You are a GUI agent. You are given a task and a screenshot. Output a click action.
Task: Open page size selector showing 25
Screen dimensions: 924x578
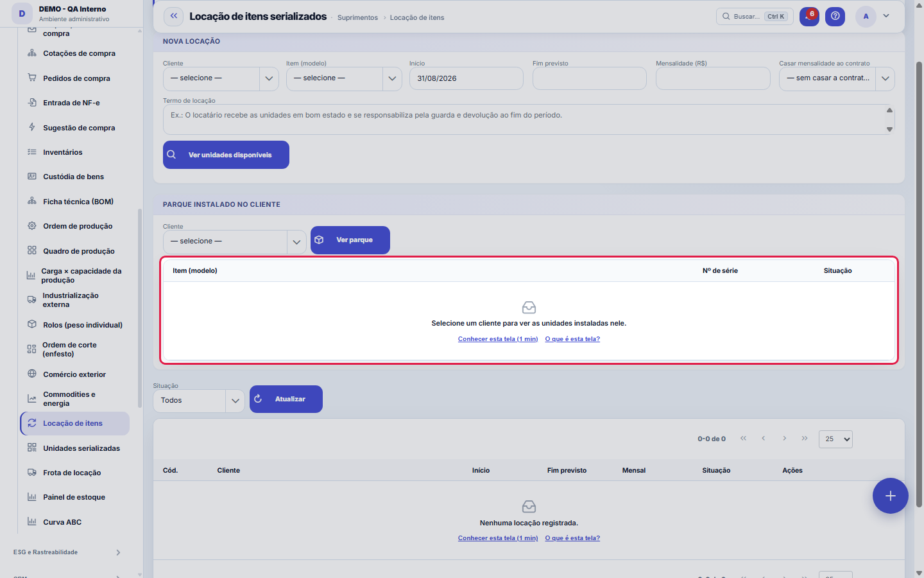pyautogui.click(x=835, y=439)
